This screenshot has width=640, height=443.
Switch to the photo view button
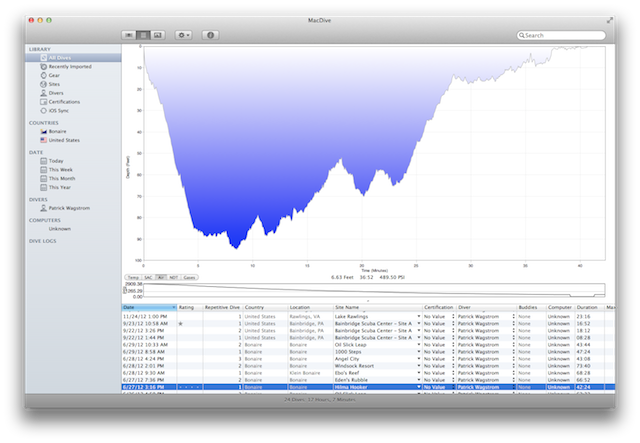[158, 35]
